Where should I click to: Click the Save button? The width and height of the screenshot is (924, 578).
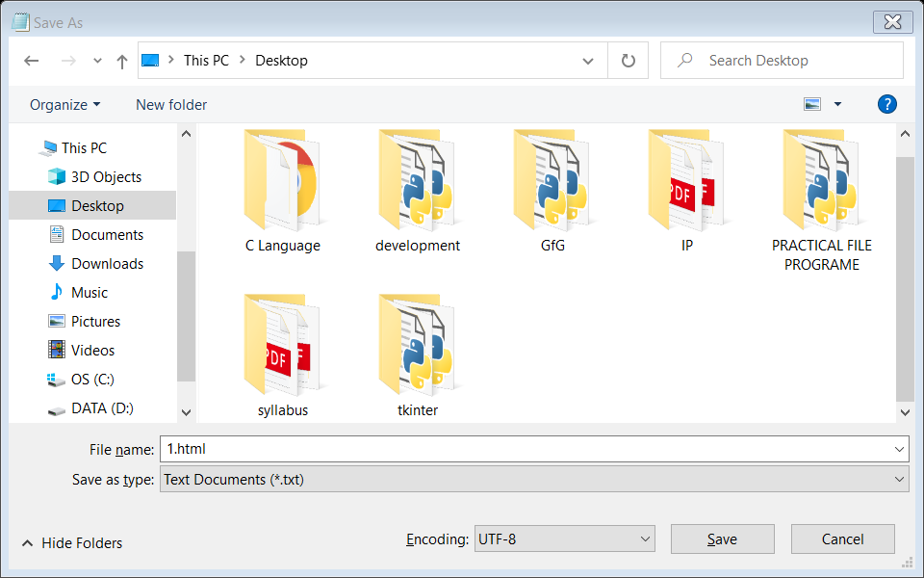point(723,539)
